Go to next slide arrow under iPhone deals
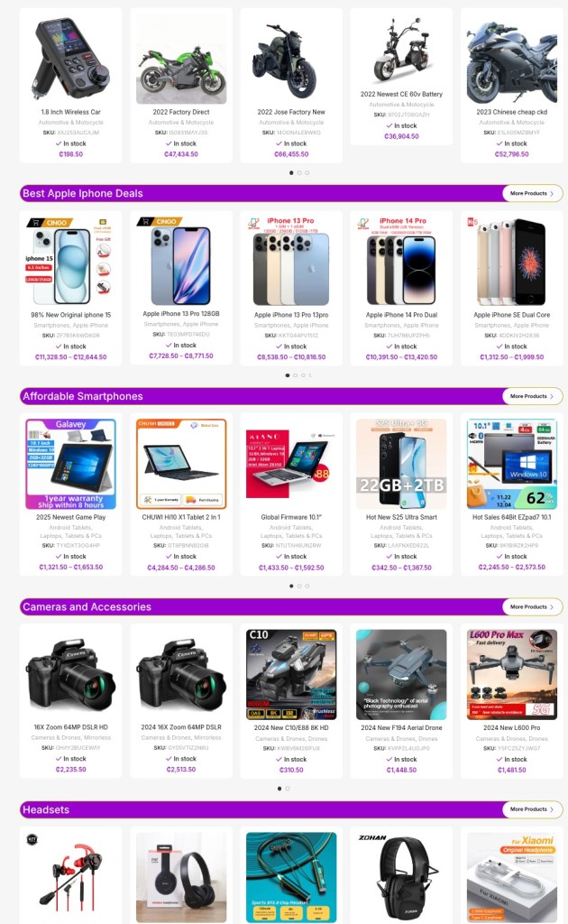The height and width of the screenshot is (924, 568). (x=310, y=375)
